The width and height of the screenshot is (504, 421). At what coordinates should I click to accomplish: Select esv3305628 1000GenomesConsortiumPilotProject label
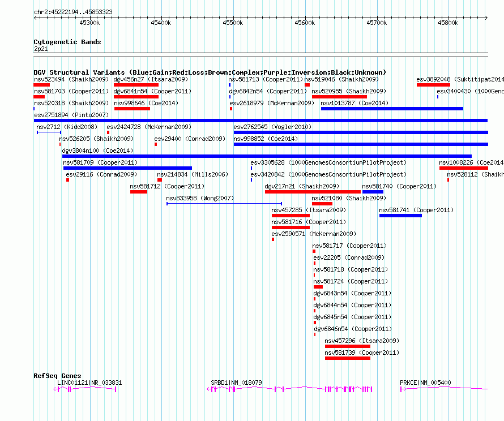pyautogui.click(x=328, y=162)
